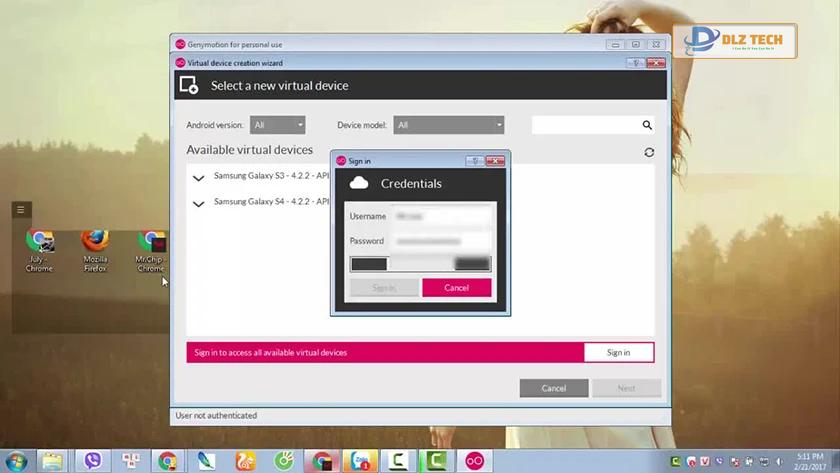Click Sign in on the pink banner
The width and height of the screenshot is (840, 473).
619,352
